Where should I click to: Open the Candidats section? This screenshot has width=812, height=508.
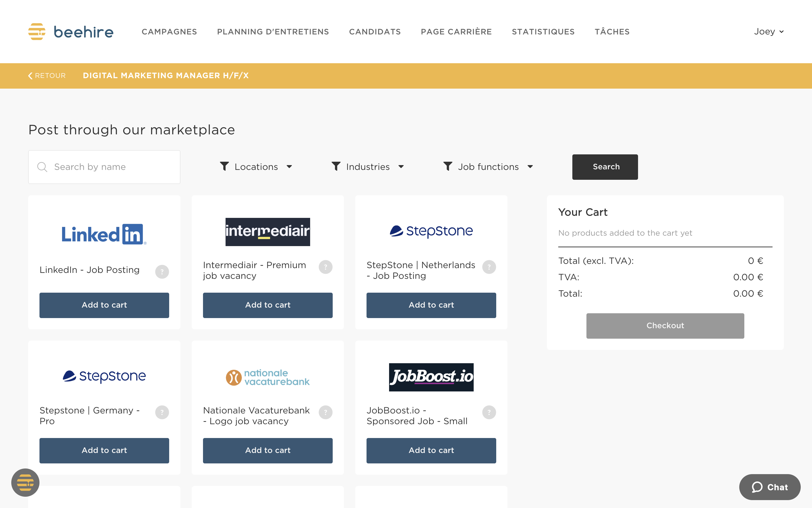tap(375, 32)
